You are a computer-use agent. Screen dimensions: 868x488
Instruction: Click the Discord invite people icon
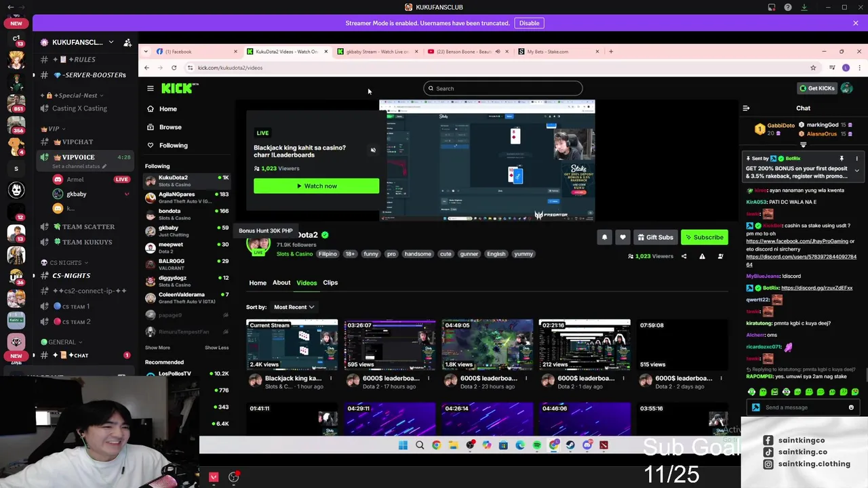127,42
